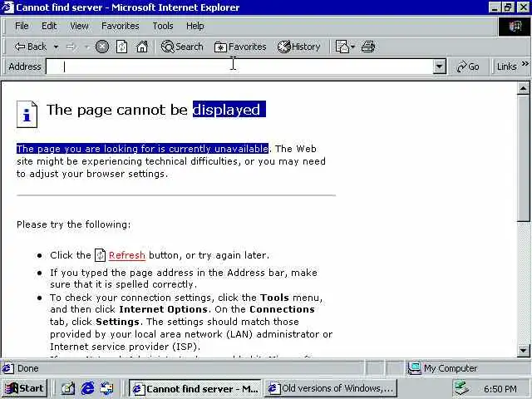
Task: Open the Favorites menu
Action: pos(120,26)
